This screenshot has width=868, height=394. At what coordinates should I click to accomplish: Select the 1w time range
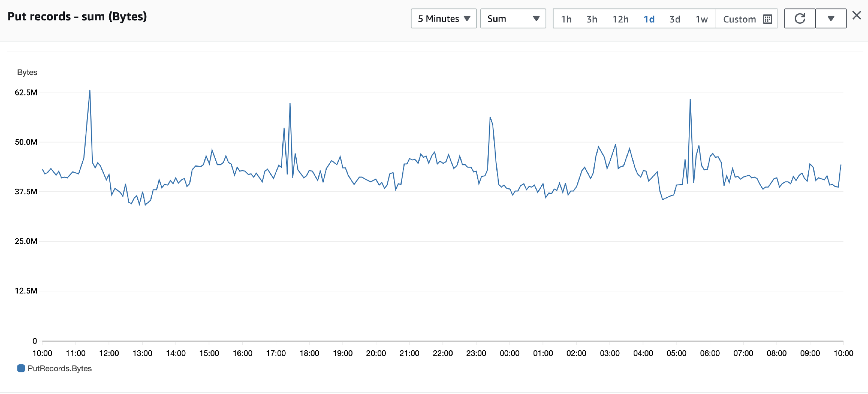701,19
